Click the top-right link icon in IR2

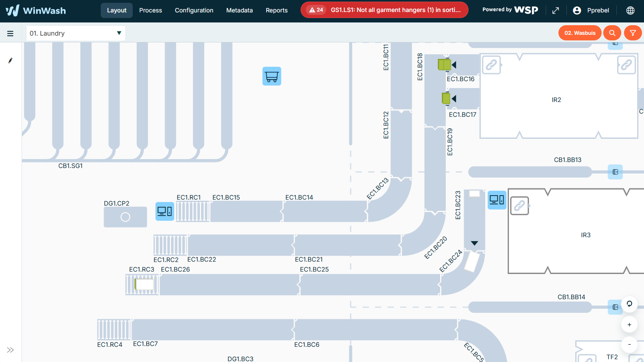[x=626, y=65]
